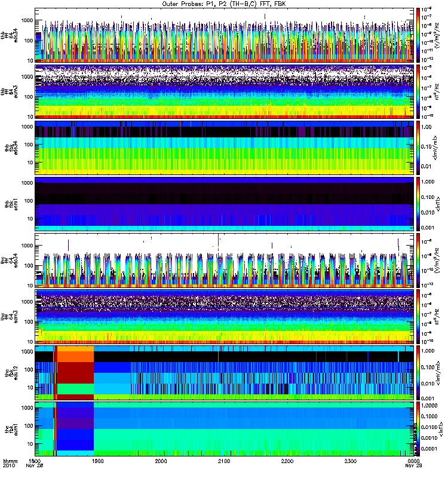
Task: Click the color bar of the thb fbk edc34 panel
Action: click(x=418, y=148)
